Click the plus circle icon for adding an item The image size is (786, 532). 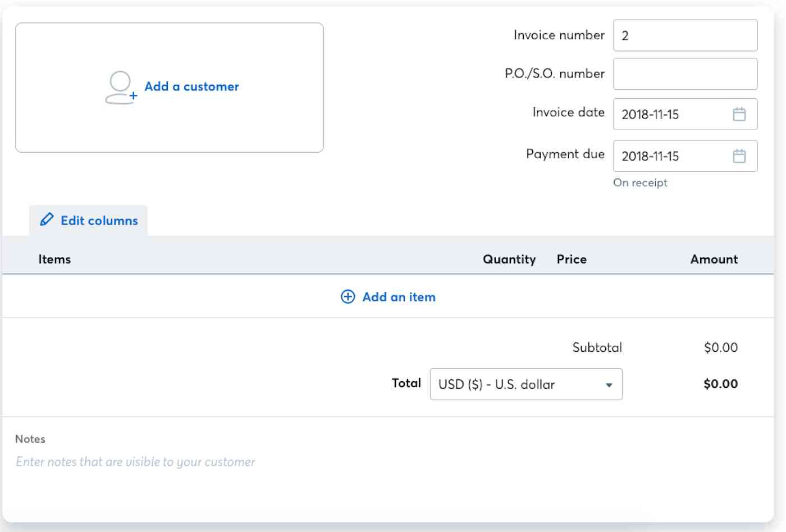point(348,297)
